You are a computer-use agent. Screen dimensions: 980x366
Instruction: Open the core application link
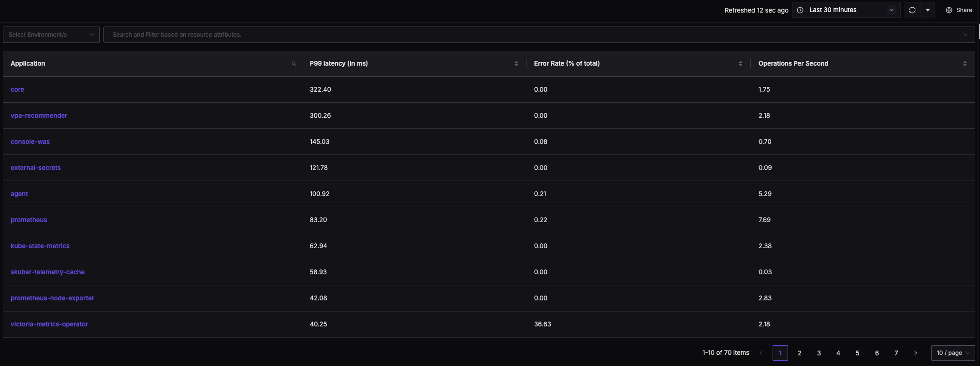(x=17, y=89)
